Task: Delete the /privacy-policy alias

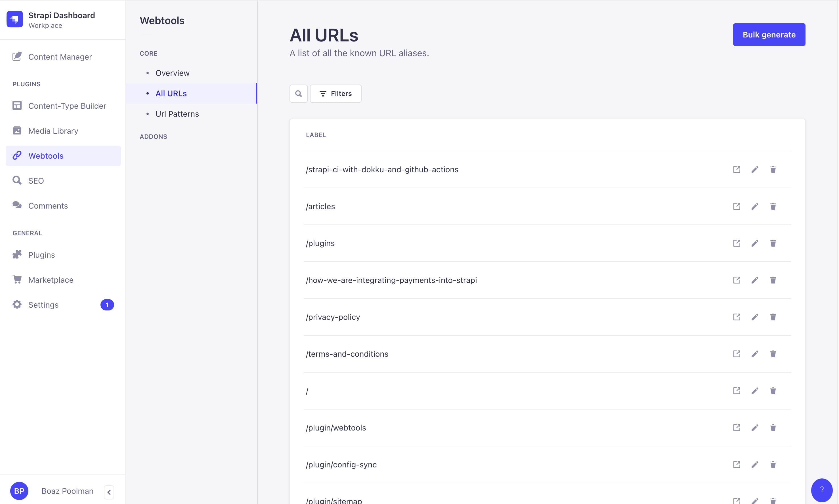Action: [x=773, y=317]
